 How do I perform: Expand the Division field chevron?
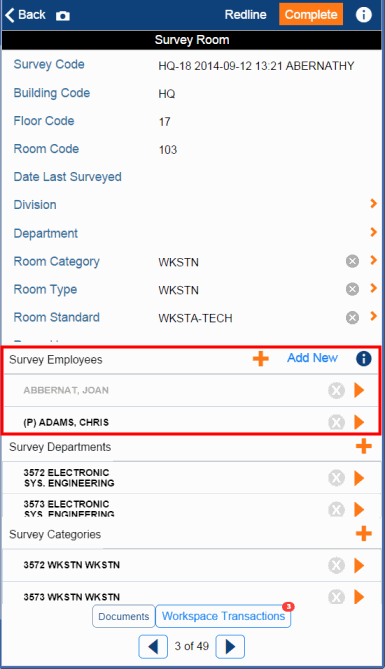[x=373, y=204]
